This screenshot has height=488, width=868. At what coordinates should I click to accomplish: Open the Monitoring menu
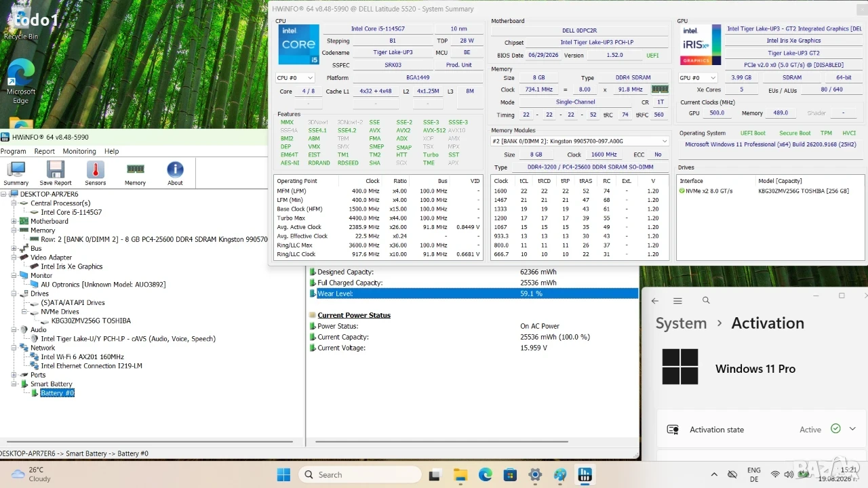coord(79,151)
